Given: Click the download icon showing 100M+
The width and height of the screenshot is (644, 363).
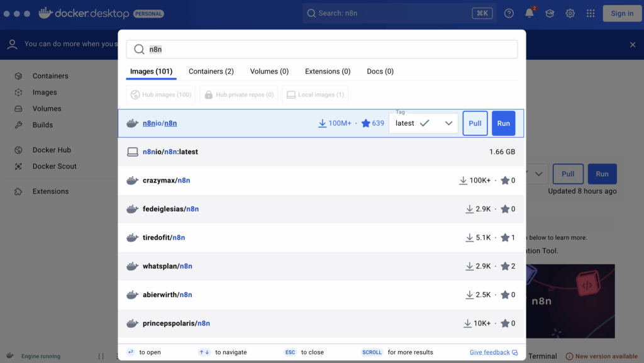Looking at the screenshot, I should tap(323, 123).
